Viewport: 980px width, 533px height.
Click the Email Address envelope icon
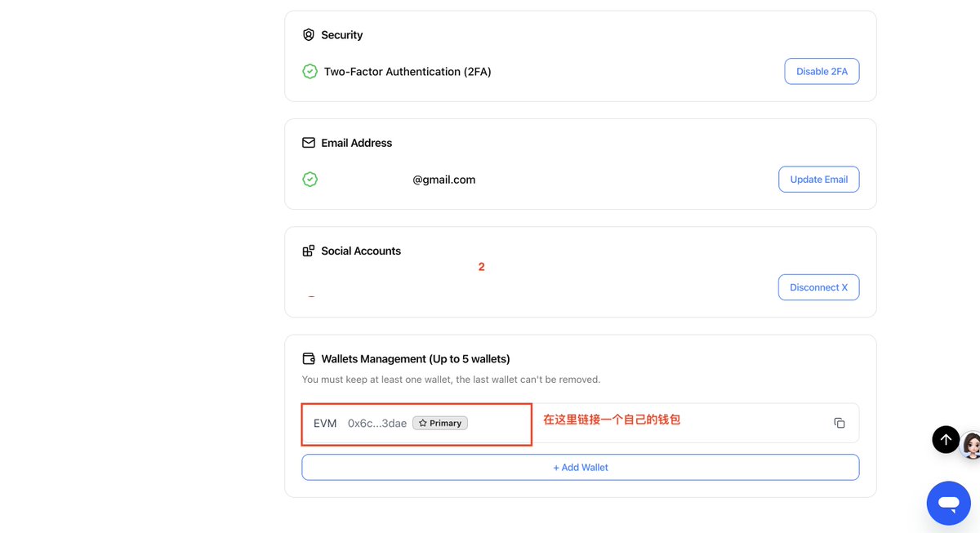click(309, 143)
